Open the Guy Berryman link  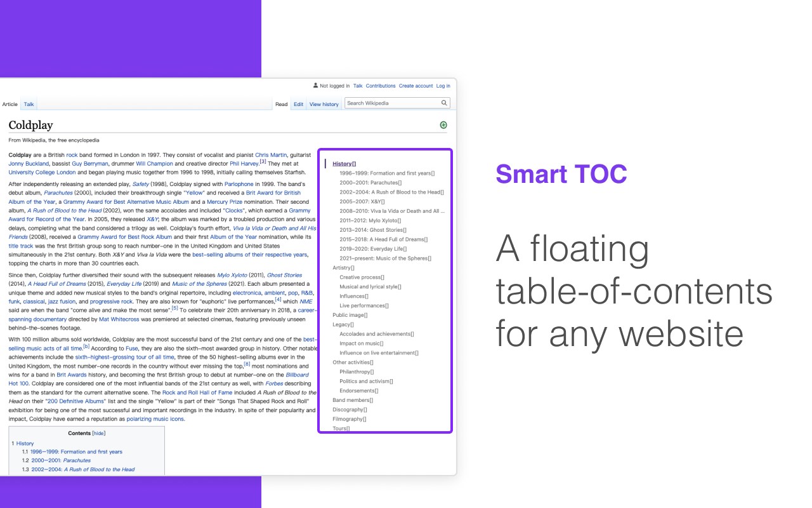[90, 164]
